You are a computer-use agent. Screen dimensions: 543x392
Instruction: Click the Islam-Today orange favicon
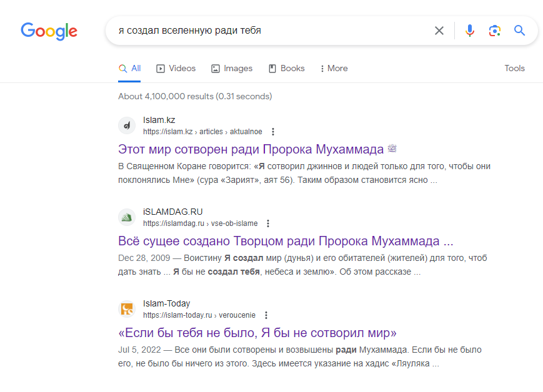(x=127, y=308)
